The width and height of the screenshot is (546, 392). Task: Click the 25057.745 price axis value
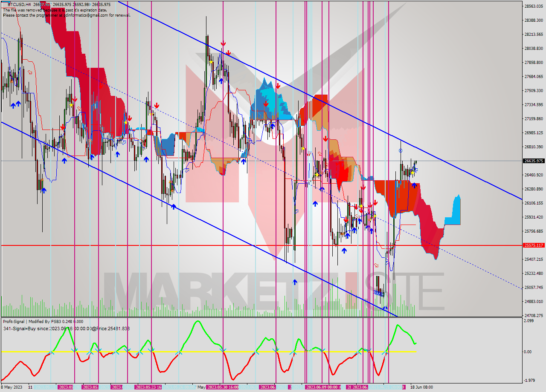coord(534,287)
